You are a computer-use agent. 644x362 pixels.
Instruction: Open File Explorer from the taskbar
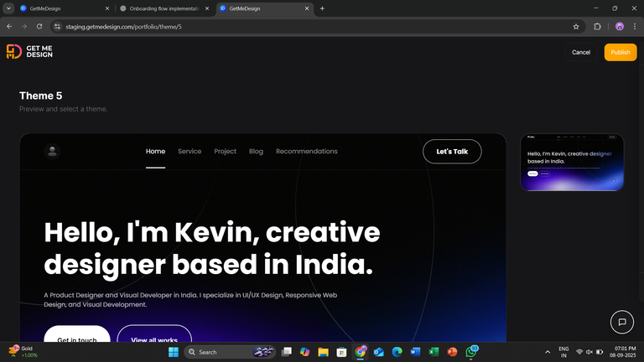323,352
